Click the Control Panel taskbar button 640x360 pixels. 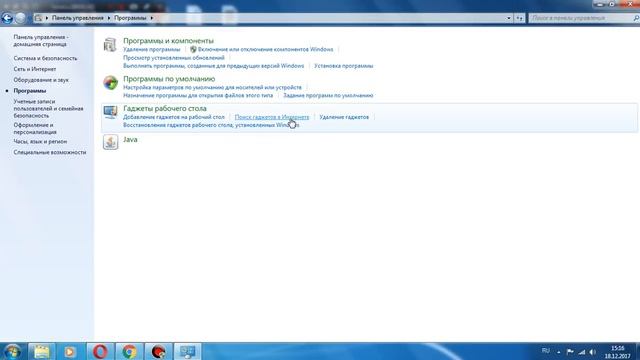188,351
